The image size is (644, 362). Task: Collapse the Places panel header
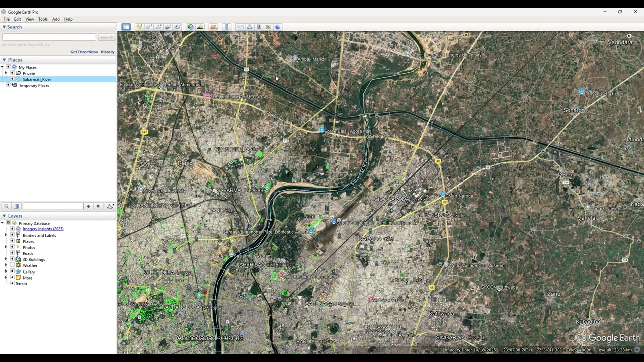(4, 60)
